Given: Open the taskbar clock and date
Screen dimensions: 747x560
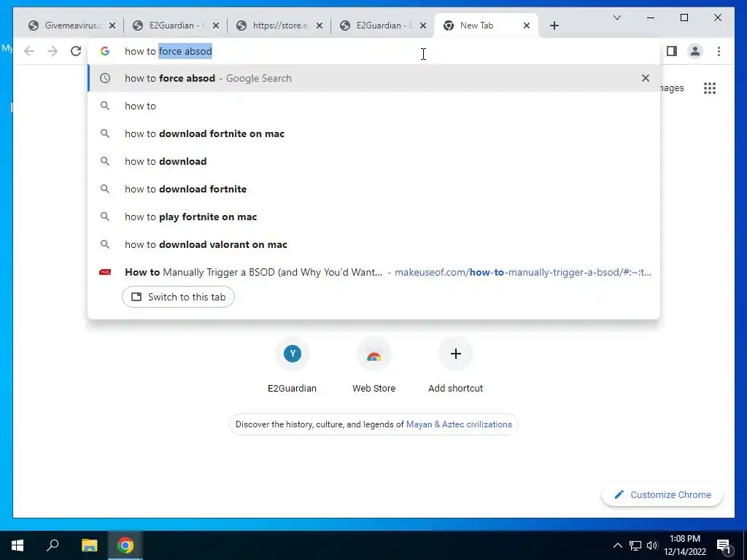Looking at the screenshot, I should click(x=685, y=545).
